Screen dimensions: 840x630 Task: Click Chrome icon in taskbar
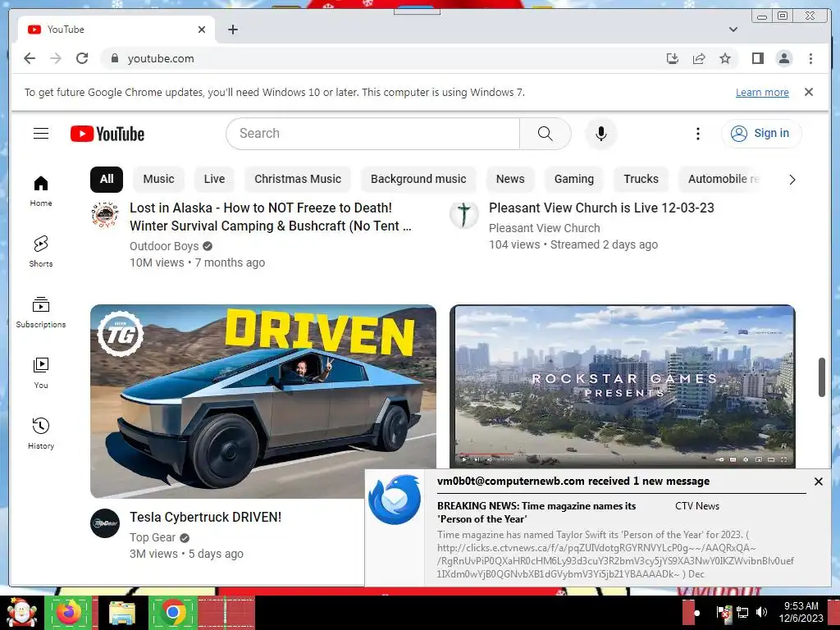(172, 613)
